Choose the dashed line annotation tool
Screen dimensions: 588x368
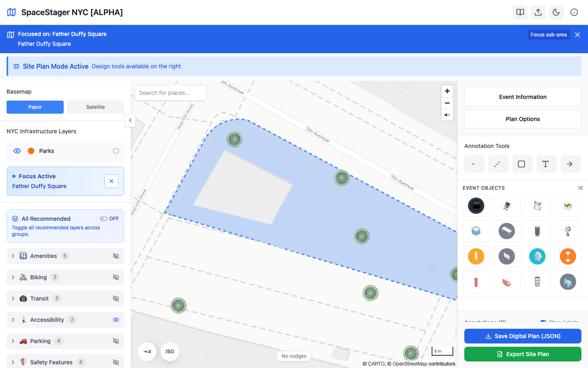tap(497, 164)
